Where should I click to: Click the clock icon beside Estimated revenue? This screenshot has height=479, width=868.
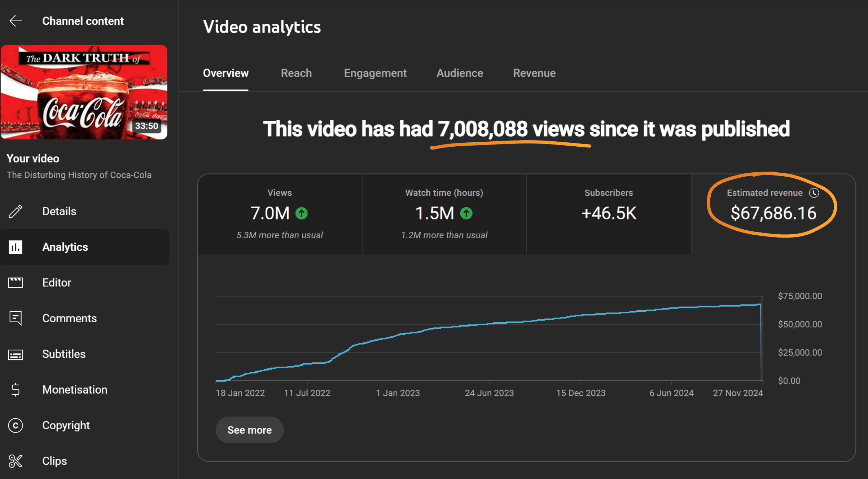click(x=814, y=193)
